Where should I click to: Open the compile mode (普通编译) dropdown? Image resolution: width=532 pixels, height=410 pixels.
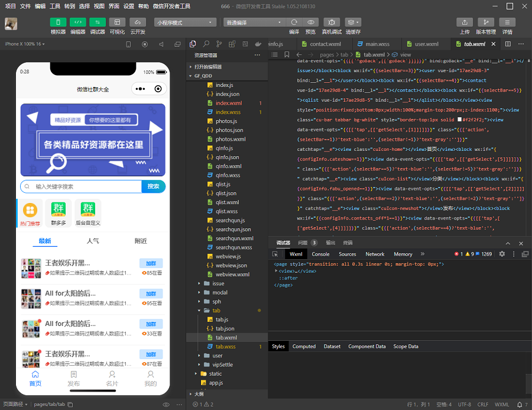(x=254, y=22)
